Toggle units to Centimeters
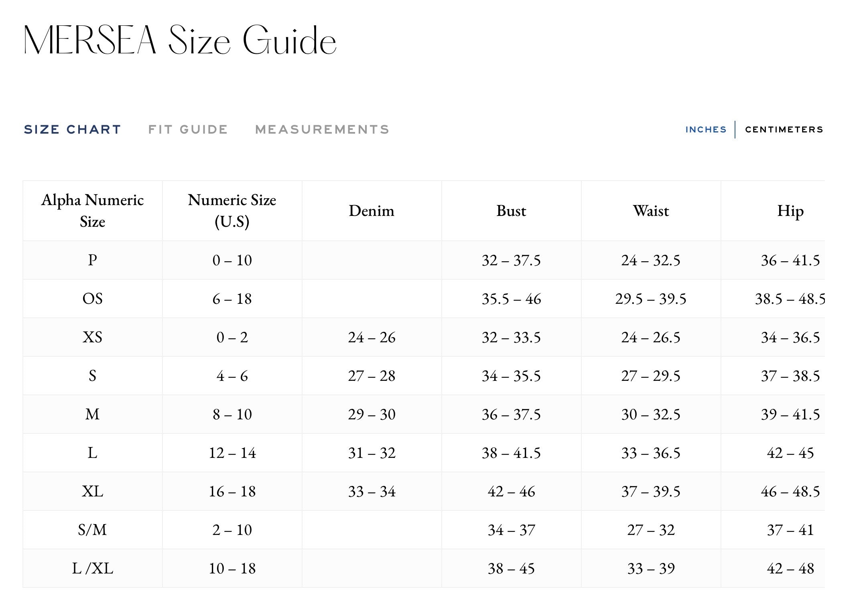Screen dimensions: 867x616 click(x=784, y=130)
